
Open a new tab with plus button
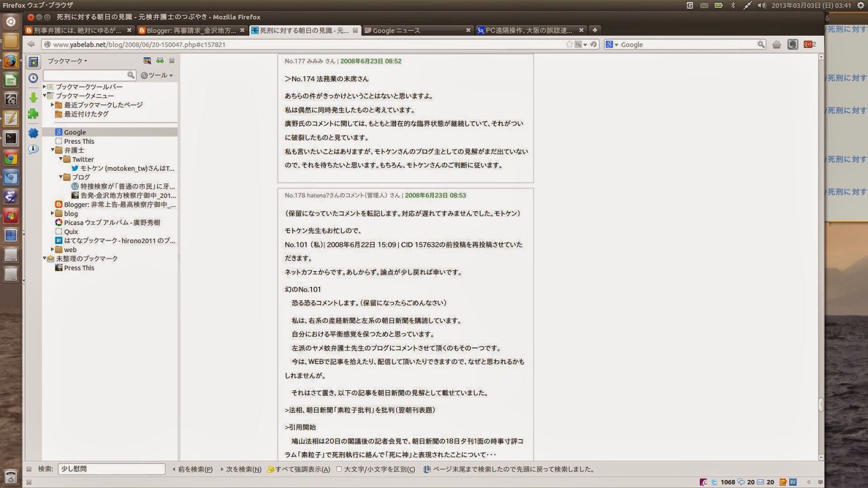(x=595, y=30)
